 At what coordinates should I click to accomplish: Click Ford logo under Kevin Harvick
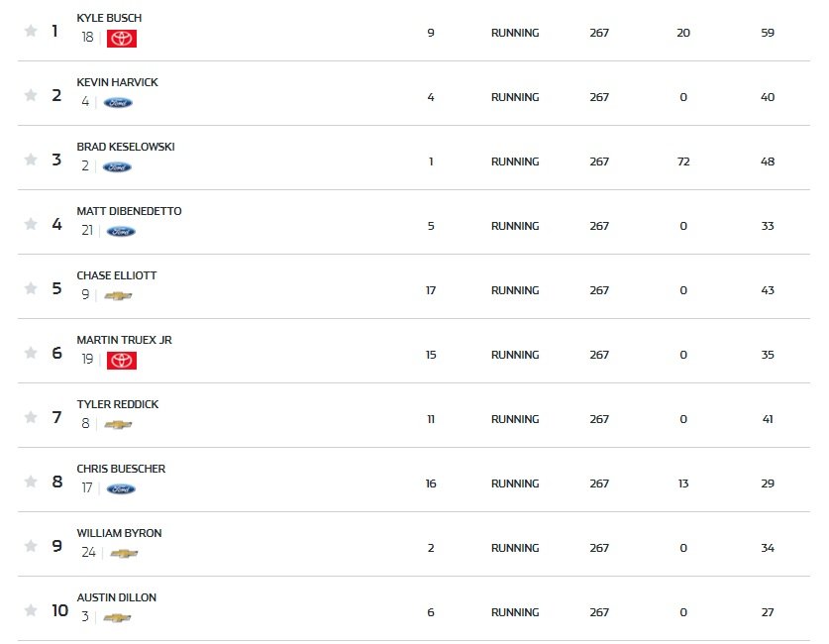coord(118,103)
